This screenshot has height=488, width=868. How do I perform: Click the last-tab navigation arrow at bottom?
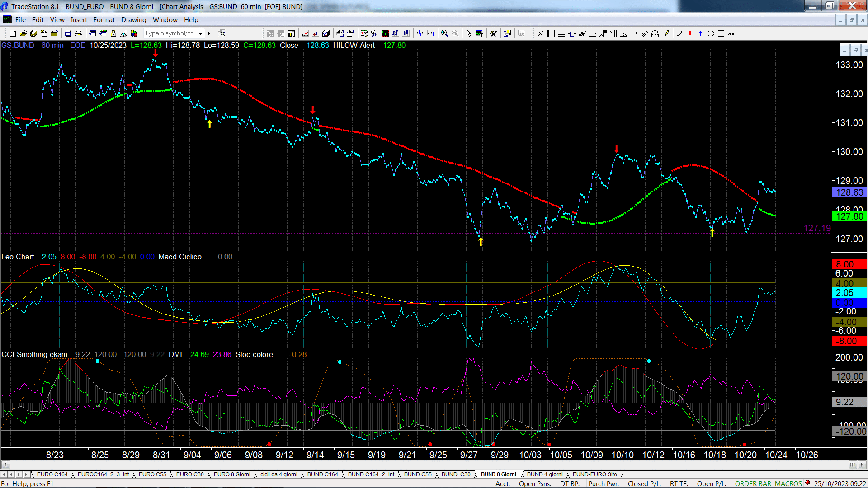(27, 474)
